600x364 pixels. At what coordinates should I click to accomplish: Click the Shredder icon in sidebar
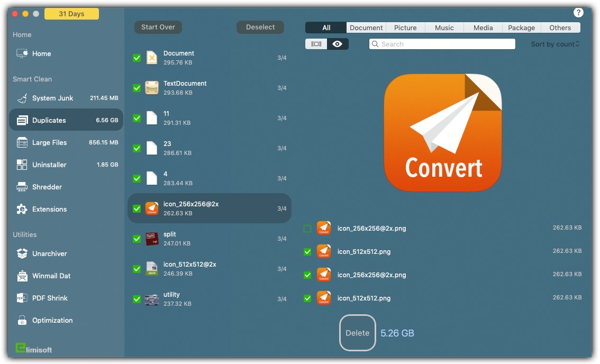coord(22,187)
